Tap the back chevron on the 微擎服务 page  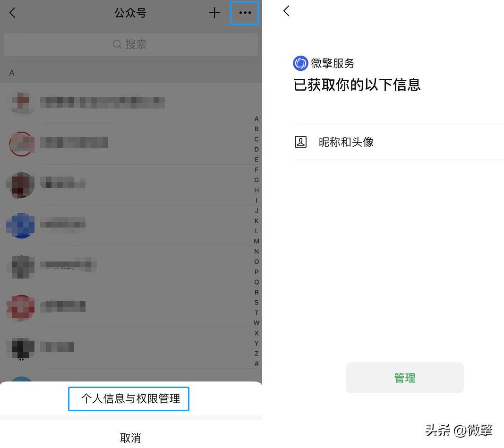pos(286,10)
